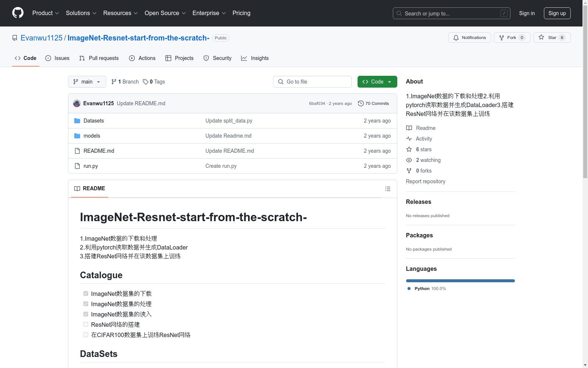Toggle the ImageNet数据集的下载 checkbox
588x368 pixels.
click(86, 294)
